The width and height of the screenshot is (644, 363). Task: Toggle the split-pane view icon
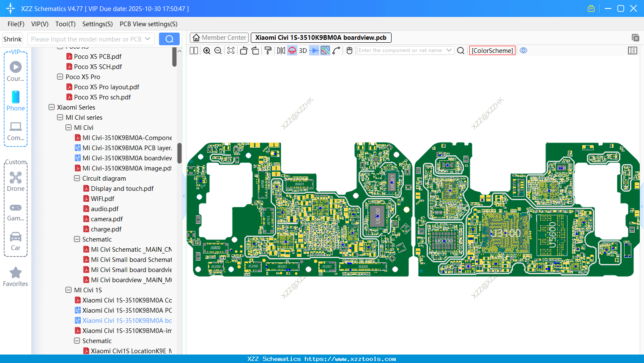tap(193, 50)
